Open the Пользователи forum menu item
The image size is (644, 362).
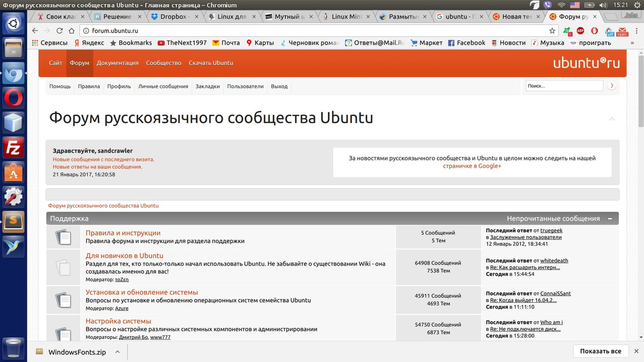coord(245,86)
